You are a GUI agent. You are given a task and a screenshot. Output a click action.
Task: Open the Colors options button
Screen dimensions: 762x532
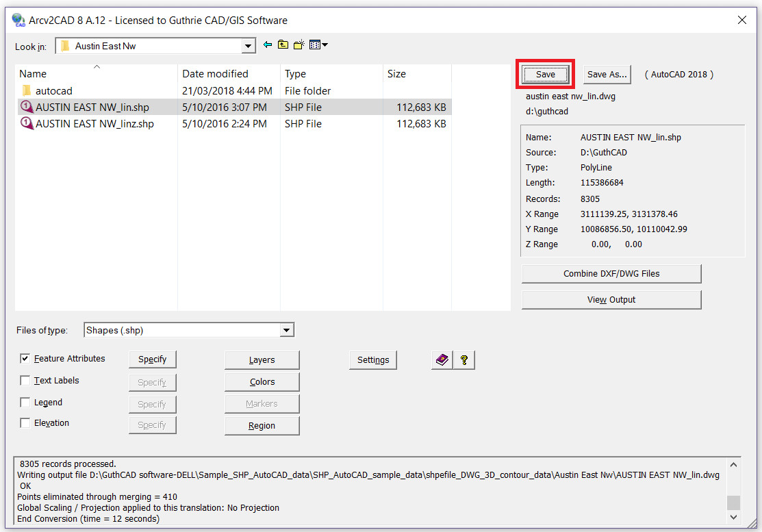pyautogui.click(x=262, y=382)
